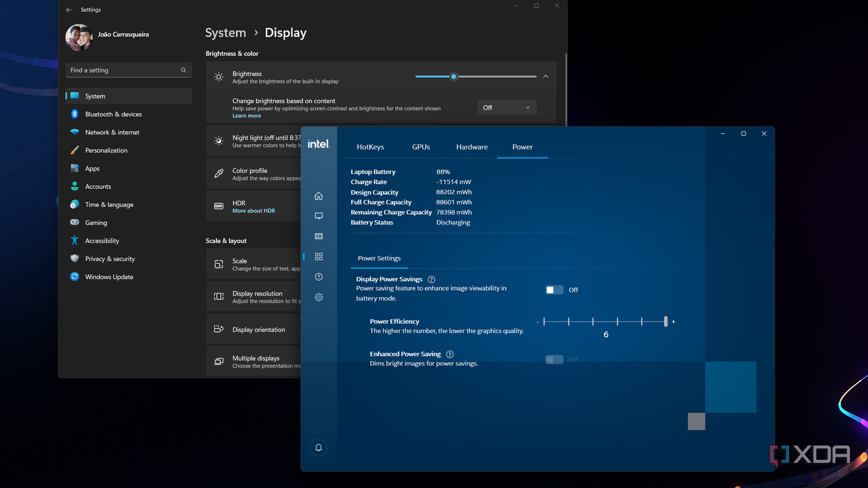Switch to the Hardware tab
This screenshot has height=488, width=868.
471,147
